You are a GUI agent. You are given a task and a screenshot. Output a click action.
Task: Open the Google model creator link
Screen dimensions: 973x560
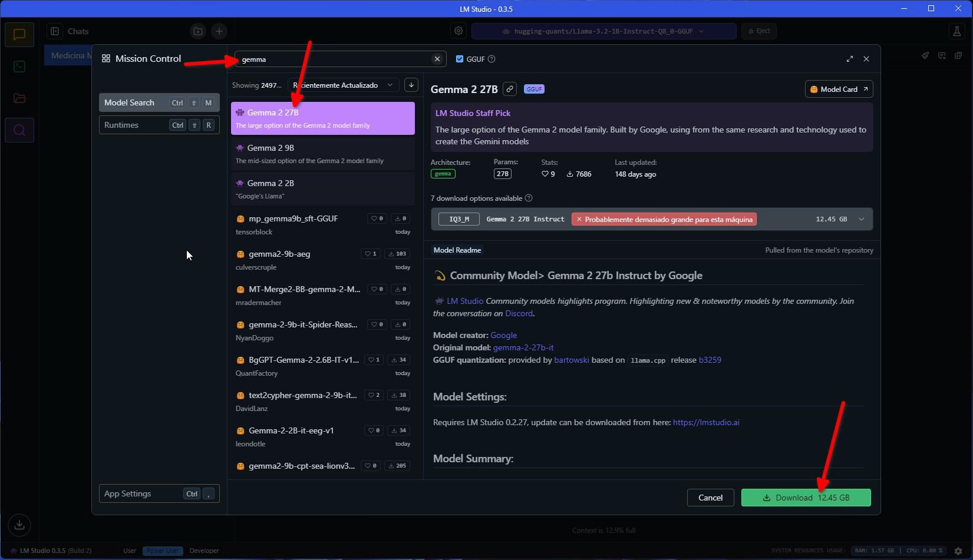pyautogui.click(x=503, y=335)
